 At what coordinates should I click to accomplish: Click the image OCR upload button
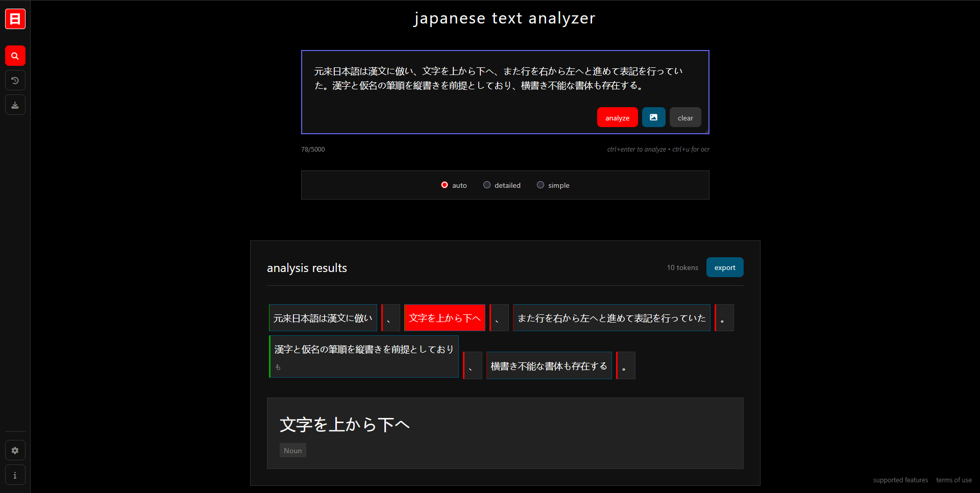[x=653, y=117]
